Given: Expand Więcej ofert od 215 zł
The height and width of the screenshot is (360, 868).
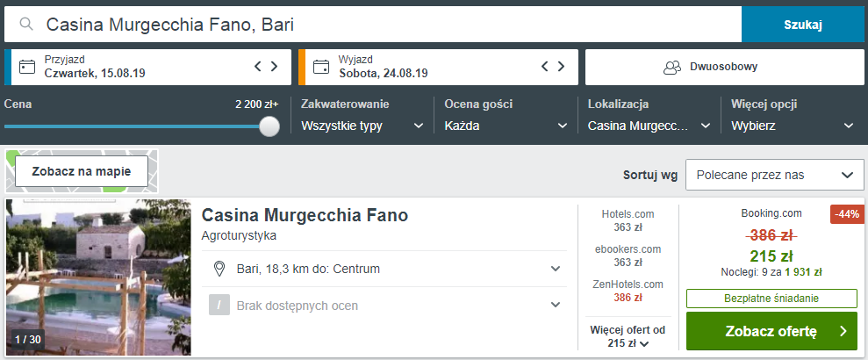Looking at the screenshot, I should [628, 336].
